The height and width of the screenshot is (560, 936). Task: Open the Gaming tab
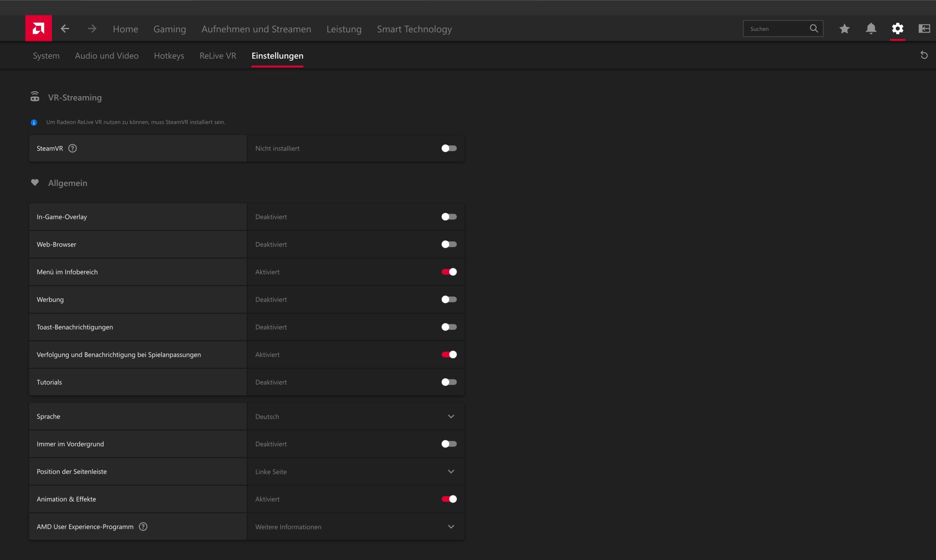169,29
